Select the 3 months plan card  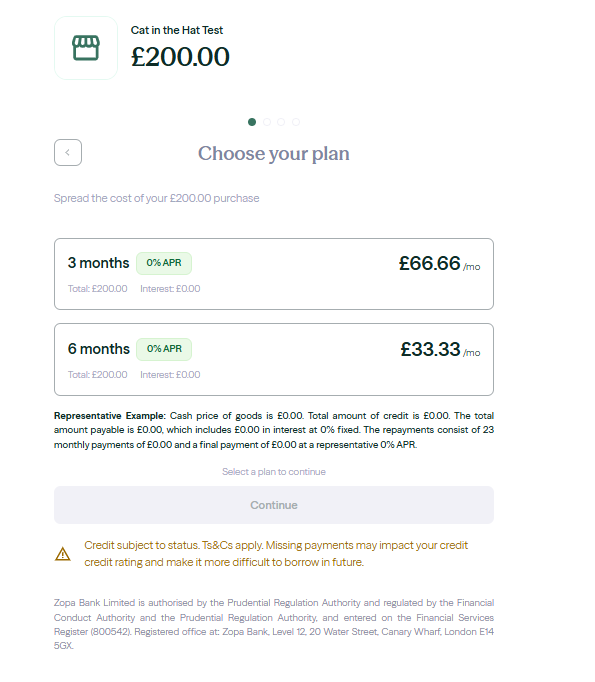(274, 274)
